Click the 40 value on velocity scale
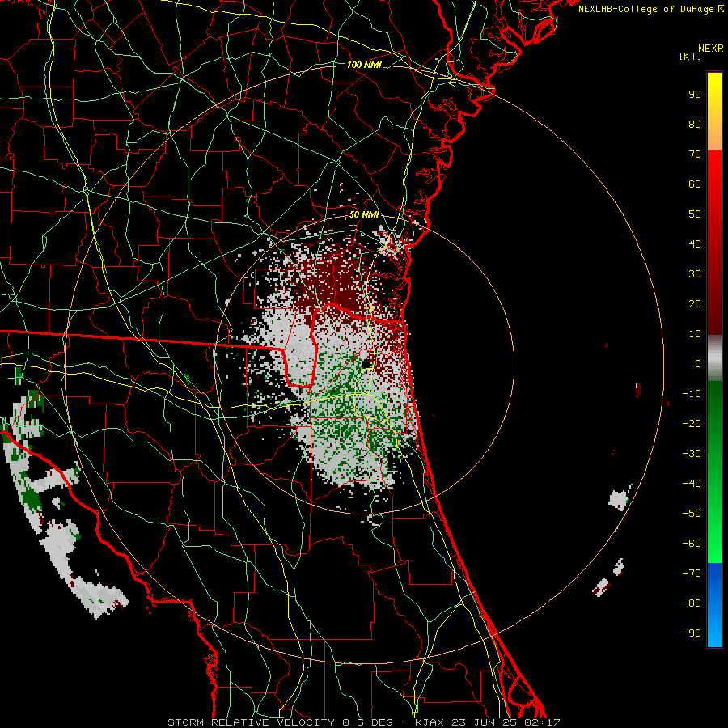 [695, 244]
